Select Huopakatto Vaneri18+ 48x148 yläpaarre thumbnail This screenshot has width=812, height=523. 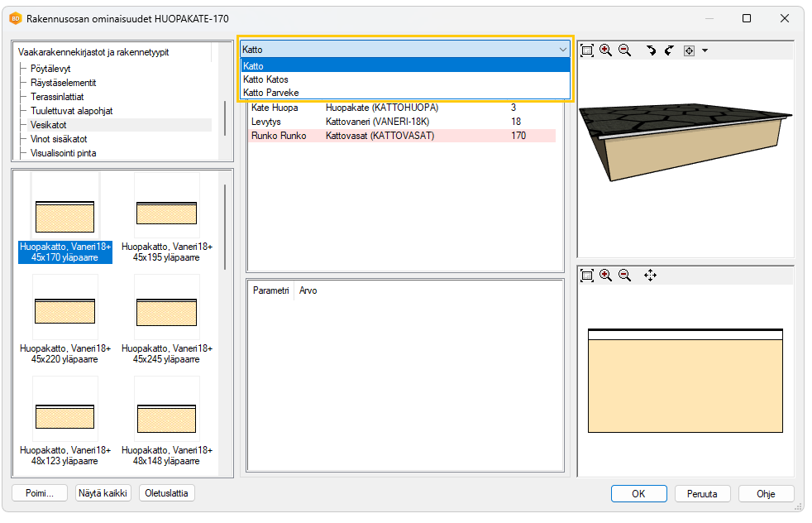pyautogui.click(x=167, y=422)
